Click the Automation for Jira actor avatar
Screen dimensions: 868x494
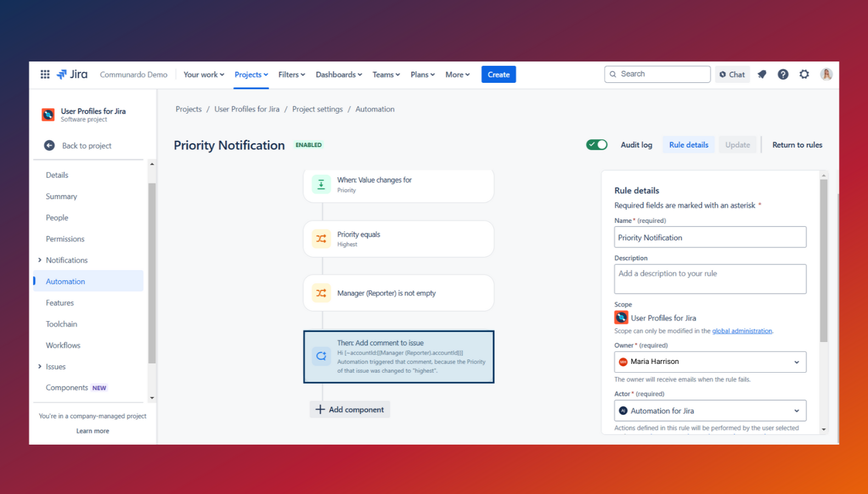click(x=623, y=411)
